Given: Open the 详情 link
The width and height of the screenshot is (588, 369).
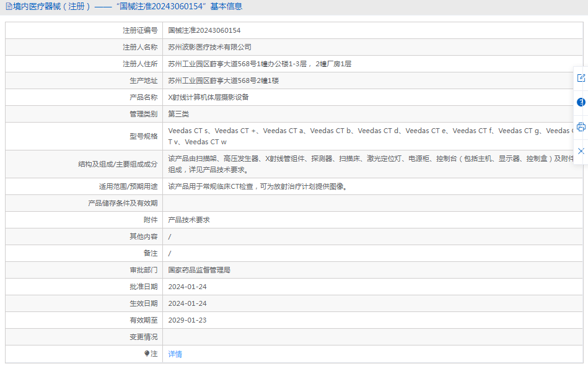Looking at the screenshot, I should (x=175, y=354).
